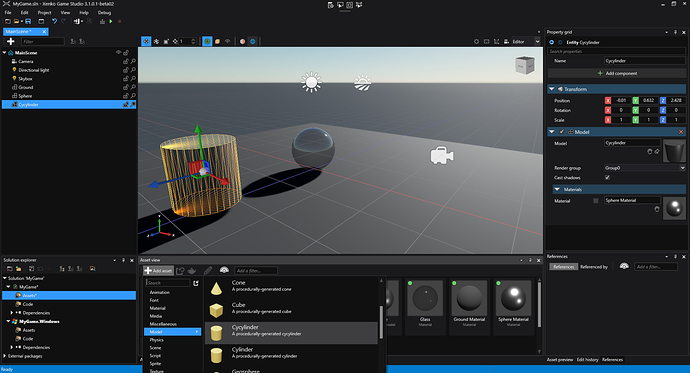The width and height of the screenshot is (690, 373).
Task: Collapse the MainScene tree node
Action: 4,53
